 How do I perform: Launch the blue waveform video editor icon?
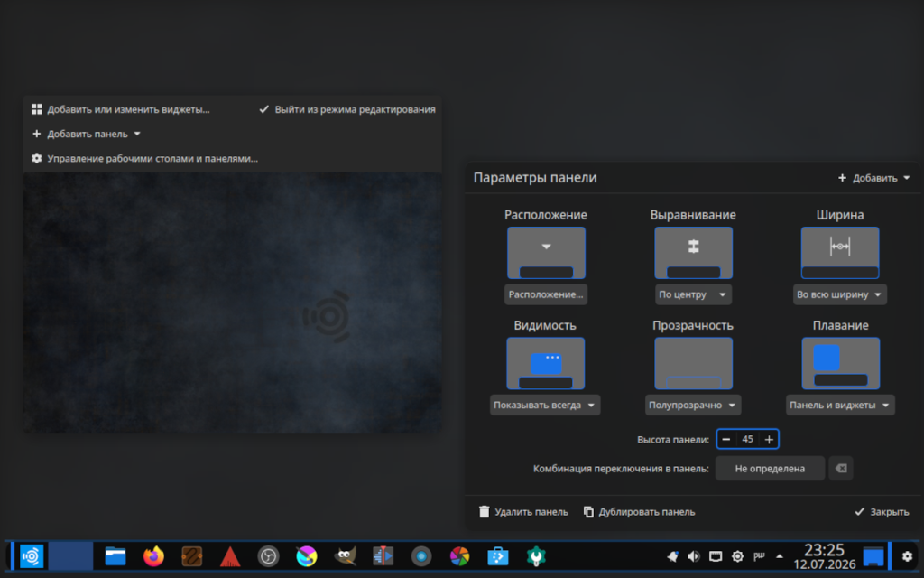(383, 556)
